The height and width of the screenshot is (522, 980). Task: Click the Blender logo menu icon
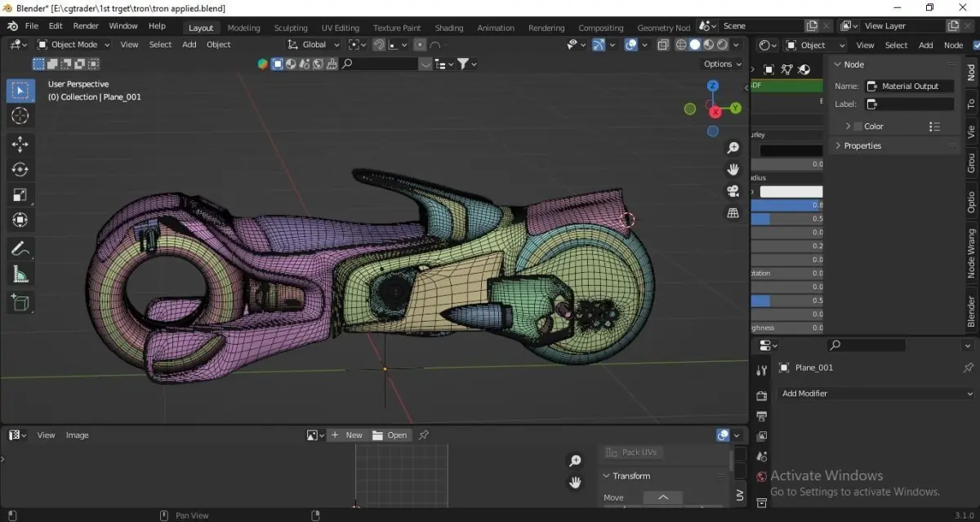(x=12, y=26)
